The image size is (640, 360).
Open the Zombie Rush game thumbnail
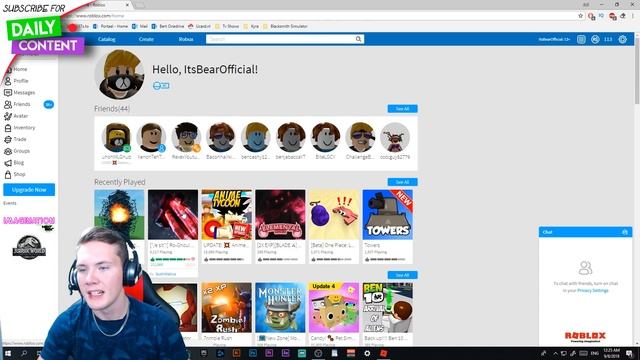[x=227, y=307]
